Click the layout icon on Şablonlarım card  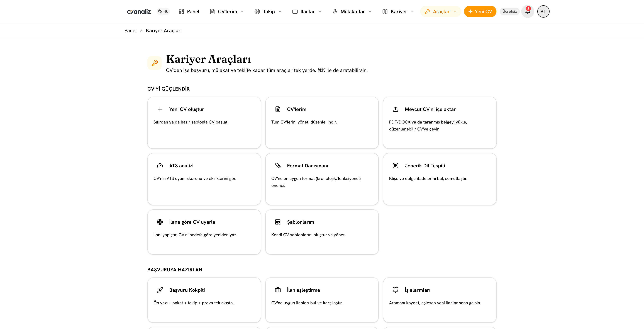pyautogui.click(x=278, y=222)
